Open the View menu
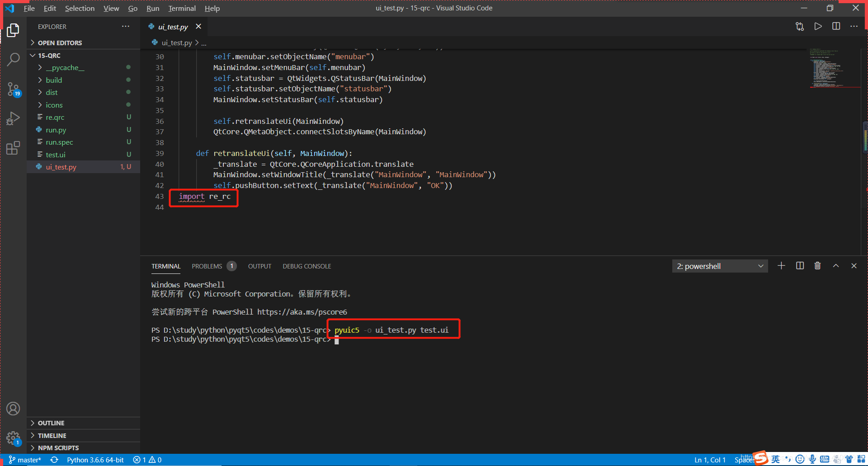This screenshot has width=868, height=466. point(111,8)
